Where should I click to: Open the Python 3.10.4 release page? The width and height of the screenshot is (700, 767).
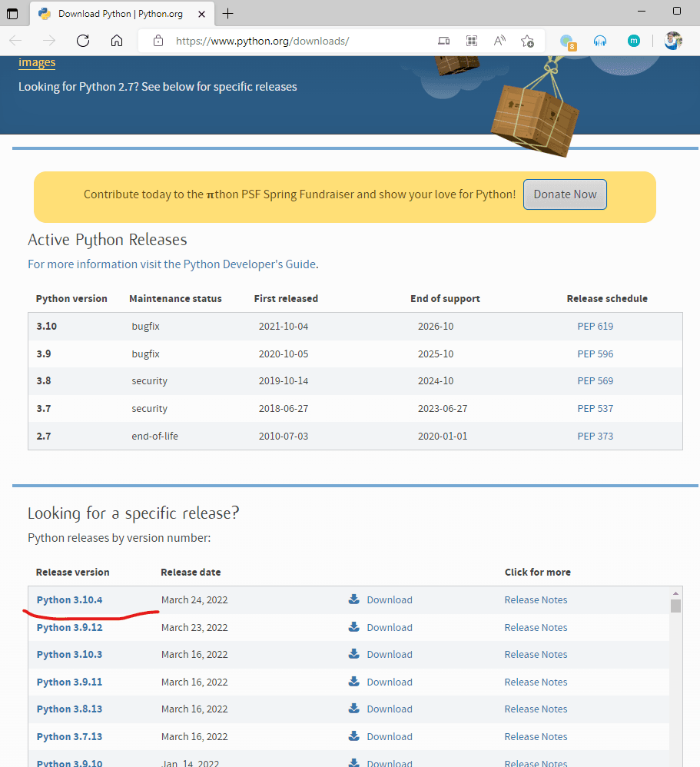(69, 599)
